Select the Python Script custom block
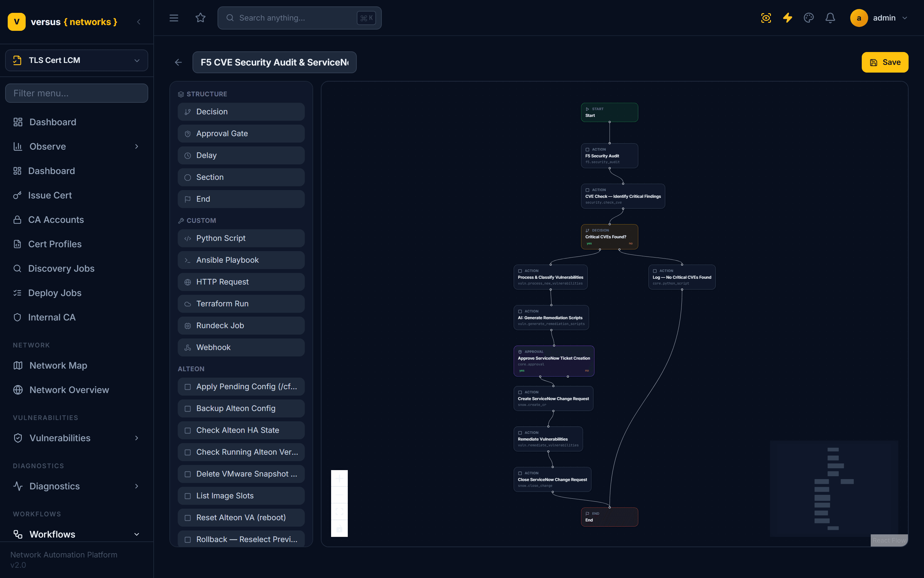This screenshot has height=578, width=924. (x=241, y=238)
